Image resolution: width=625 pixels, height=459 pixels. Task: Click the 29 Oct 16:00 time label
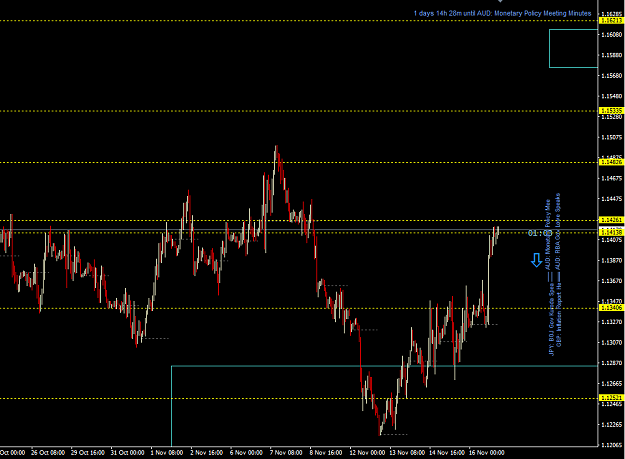(88, 453)
